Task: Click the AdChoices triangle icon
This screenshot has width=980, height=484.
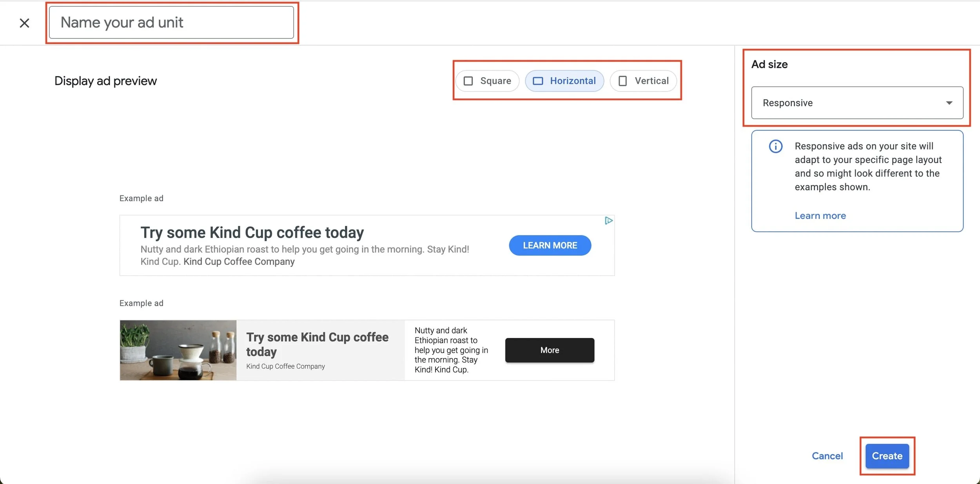Action: click(x=608, y=221)
